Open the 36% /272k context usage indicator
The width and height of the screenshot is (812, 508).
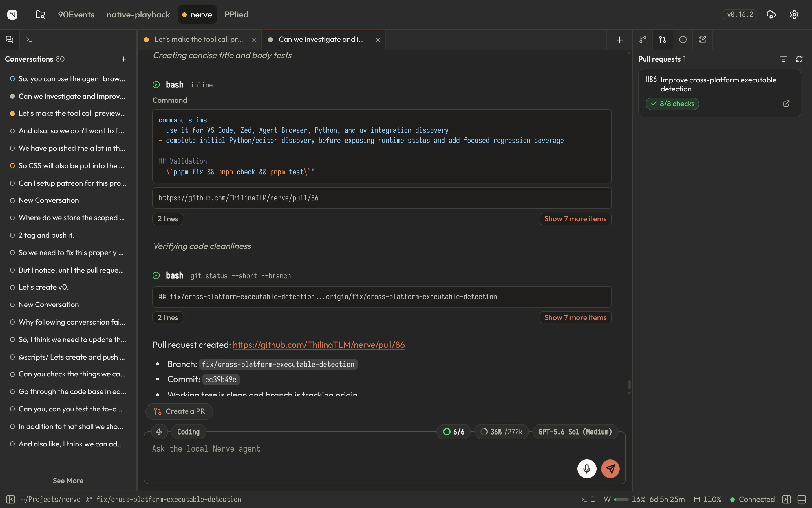[502, 432]
